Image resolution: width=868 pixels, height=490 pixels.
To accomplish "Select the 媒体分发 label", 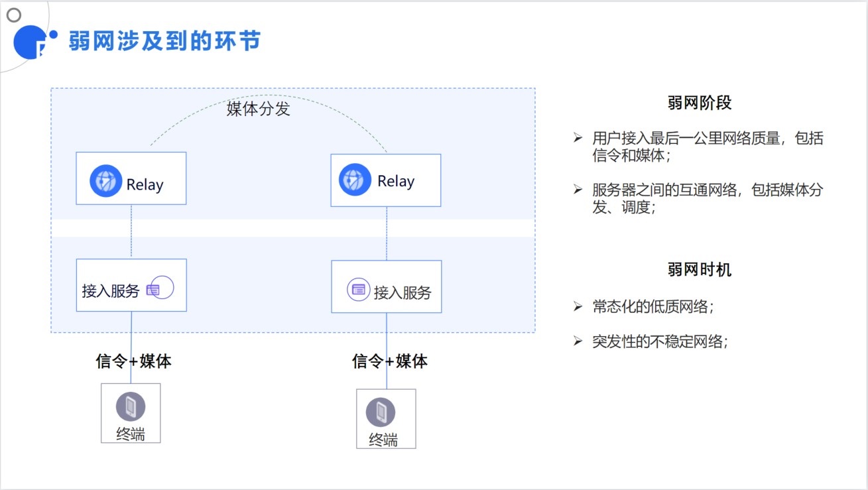I will pyautogui.click(x=259, y=109).
